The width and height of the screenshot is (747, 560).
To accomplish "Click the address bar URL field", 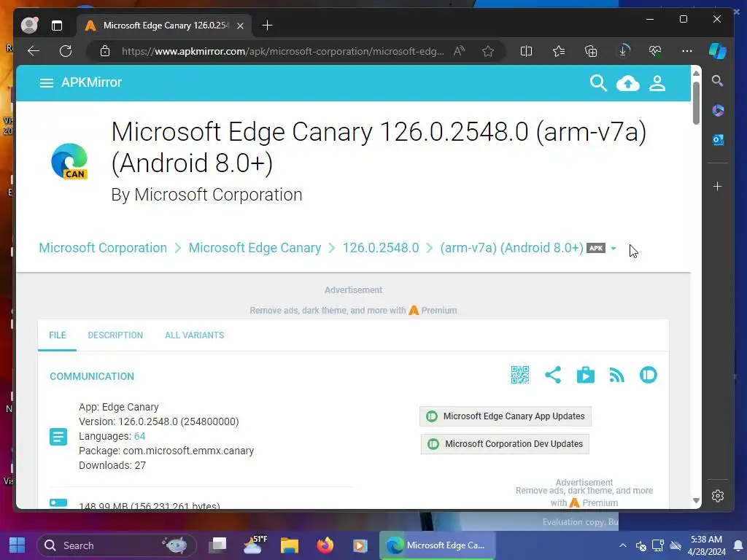I will click(282, 51).
